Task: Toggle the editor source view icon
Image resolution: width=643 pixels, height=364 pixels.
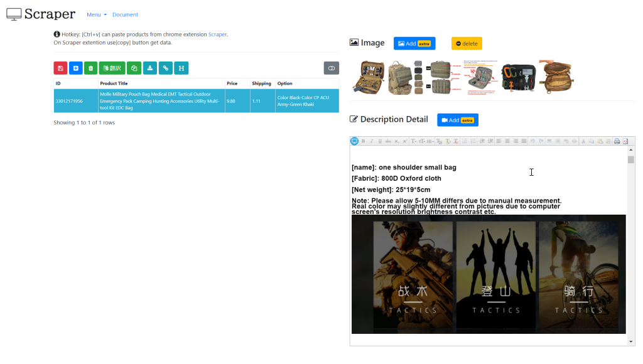Action: 354,141
